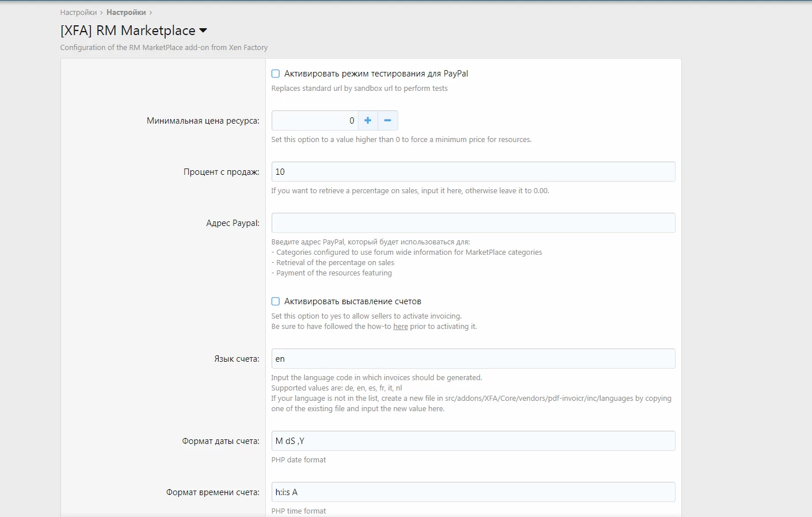Enable PayPal testing mode checkbox
The height and width of the screenshot is (517, 812).
coord(276,74)
